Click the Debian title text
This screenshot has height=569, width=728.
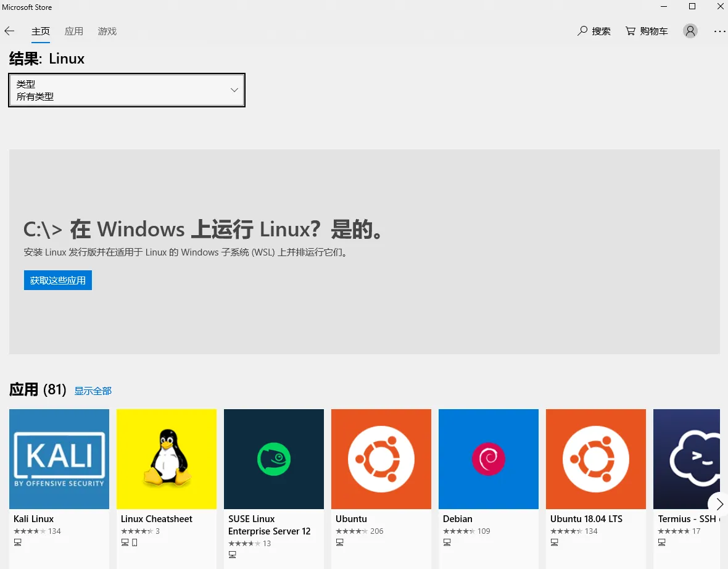point(457,519)
